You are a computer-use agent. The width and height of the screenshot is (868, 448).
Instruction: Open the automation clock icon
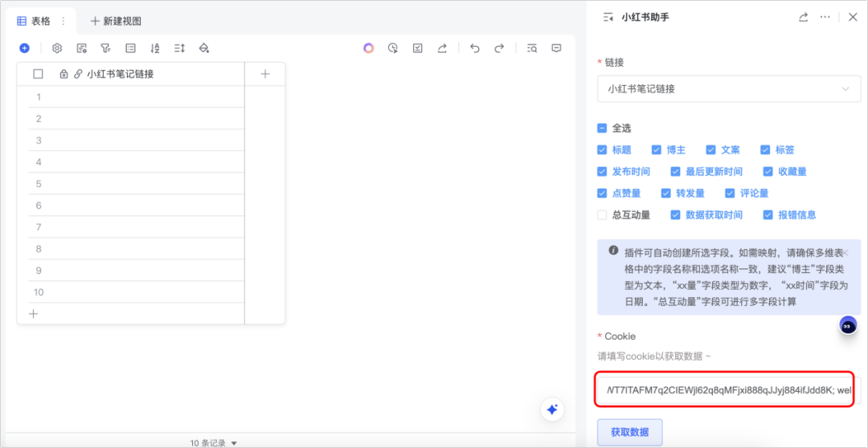pyautogui.click(x=393, y=48)
